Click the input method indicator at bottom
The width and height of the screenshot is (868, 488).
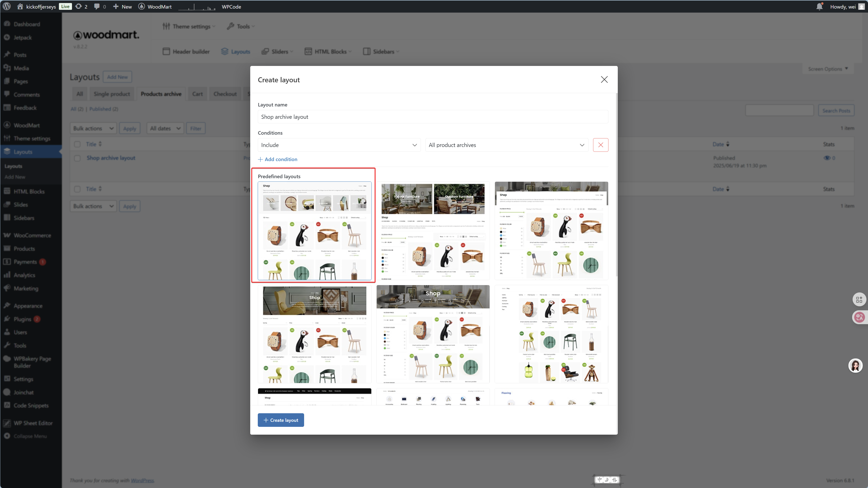pyautogui.click(x=607, y=480)
